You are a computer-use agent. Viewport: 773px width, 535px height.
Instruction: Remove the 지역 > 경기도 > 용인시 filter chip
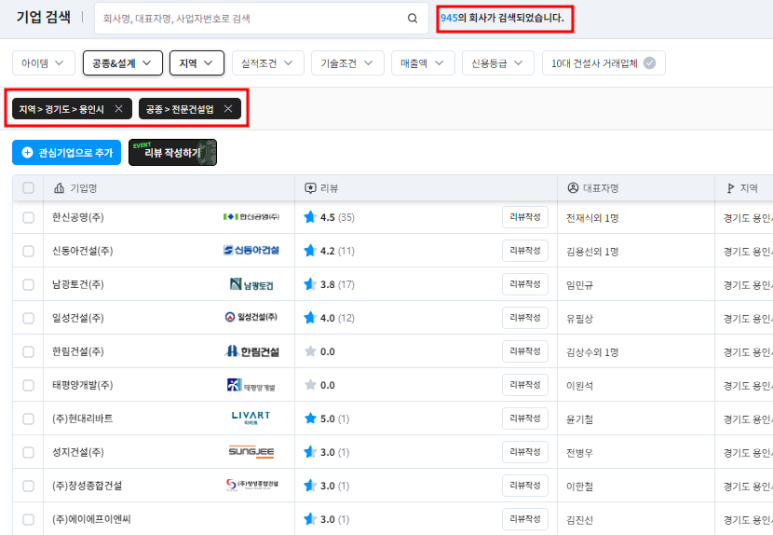tap(119, 108)
